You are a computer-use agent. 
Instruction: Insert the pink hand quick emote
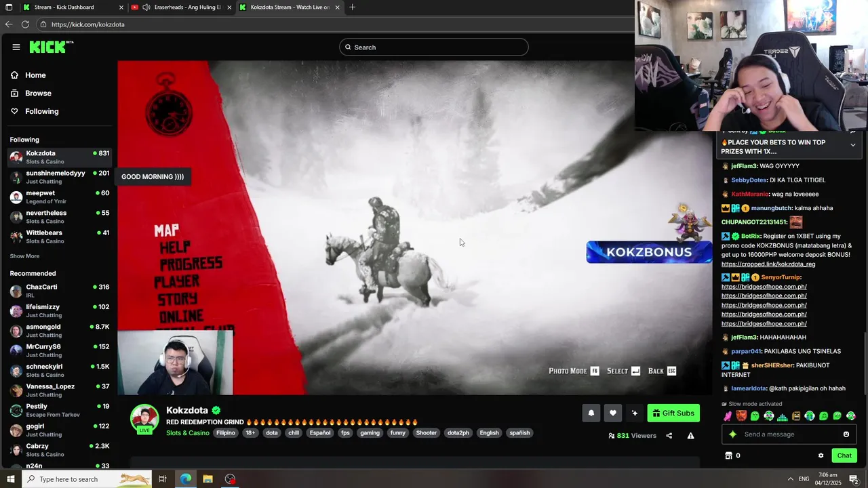pos(727,416)
